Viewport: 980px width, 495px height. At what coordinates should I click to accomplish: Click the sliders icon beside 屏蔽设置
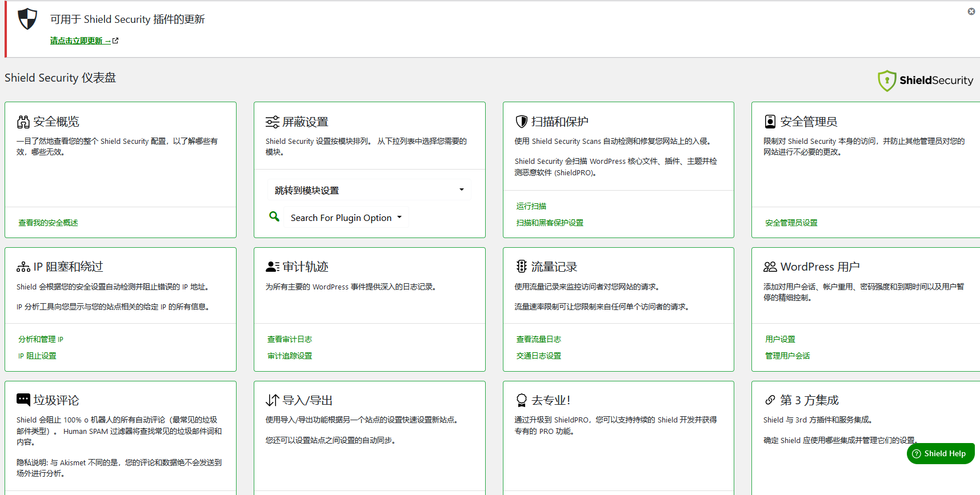[273, 122]
